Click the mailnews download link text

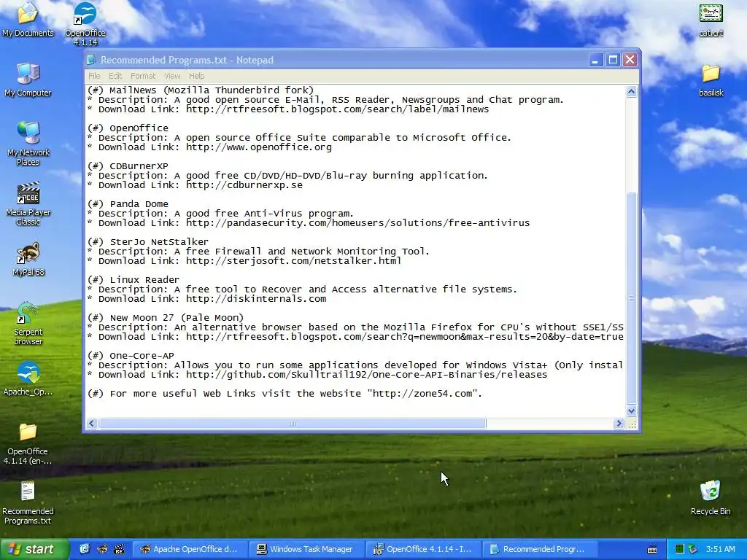coord(337,109)
